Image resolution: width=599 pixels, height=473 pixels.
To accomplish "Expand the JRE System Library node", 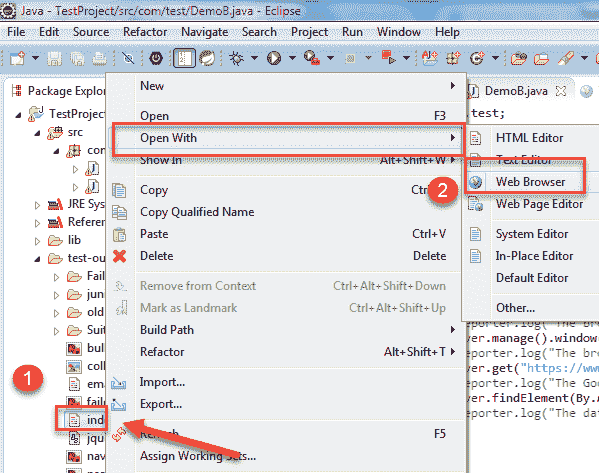I will 37,206.
